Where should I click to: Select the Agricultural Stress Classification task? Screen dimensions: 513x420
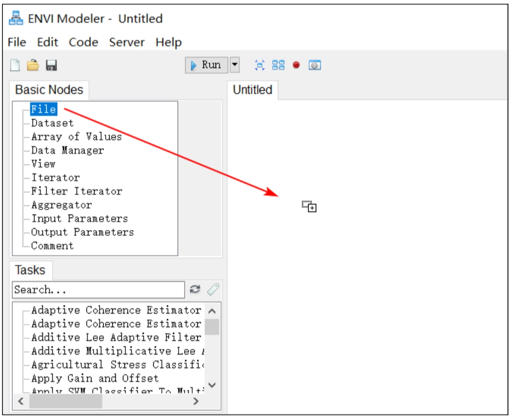pos(118,365)
